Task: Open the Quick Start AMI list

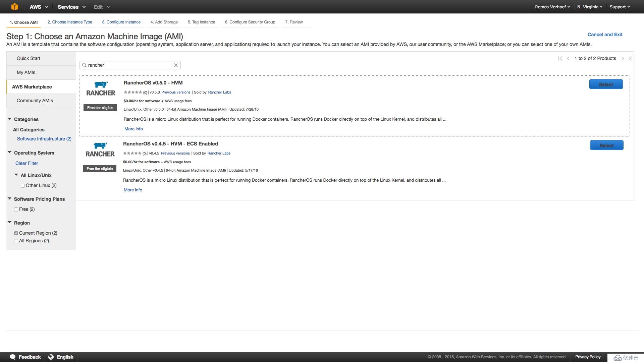Action: coord(41,58)
